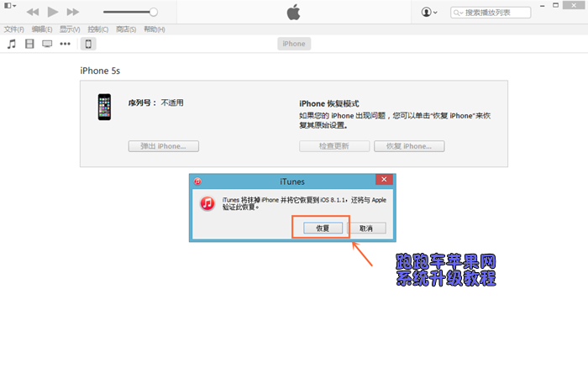This screenshot has height=373, width=588.
Task: Click the fast forward next button
Action: click(x=73, y=12)
